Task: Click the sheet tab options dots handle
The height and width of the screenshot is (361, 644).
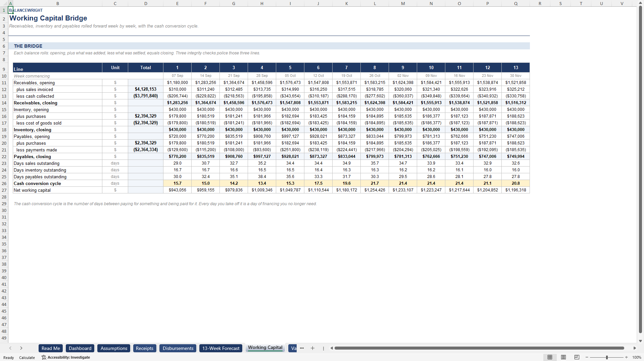Action: pyautogui.click(x=324, y=348)
